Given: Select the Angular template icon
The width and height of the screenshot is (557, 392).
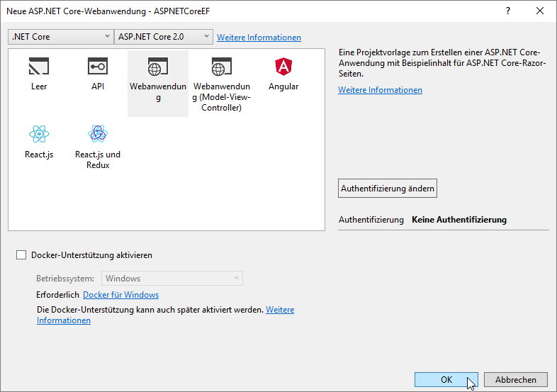Looking at the screenshot, I should [x=283, y=67].
